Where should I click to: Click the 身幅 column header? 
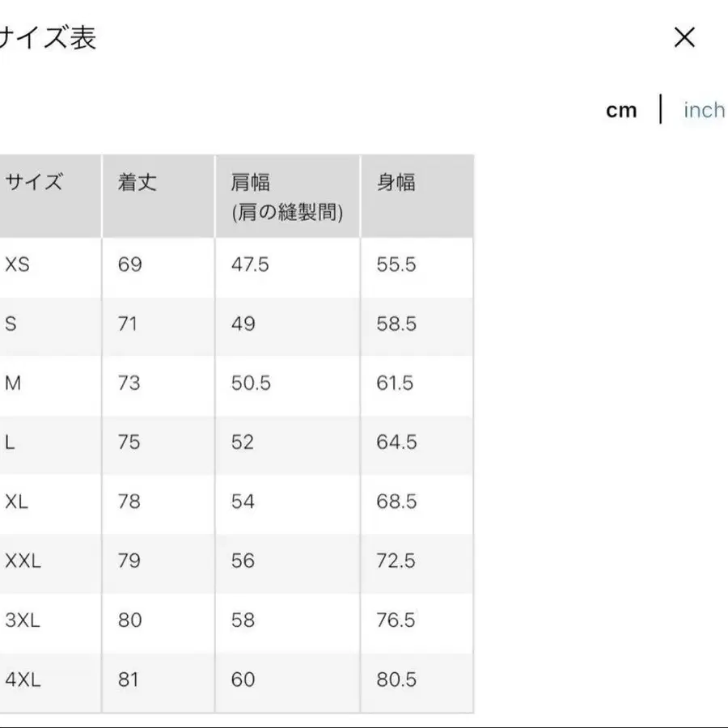pyautogui.click(x=396, y=183)
